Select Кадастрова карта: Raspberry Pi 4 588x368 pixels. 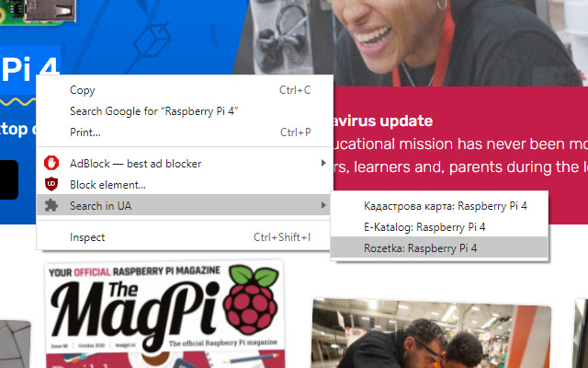click(x=439, y=206)
